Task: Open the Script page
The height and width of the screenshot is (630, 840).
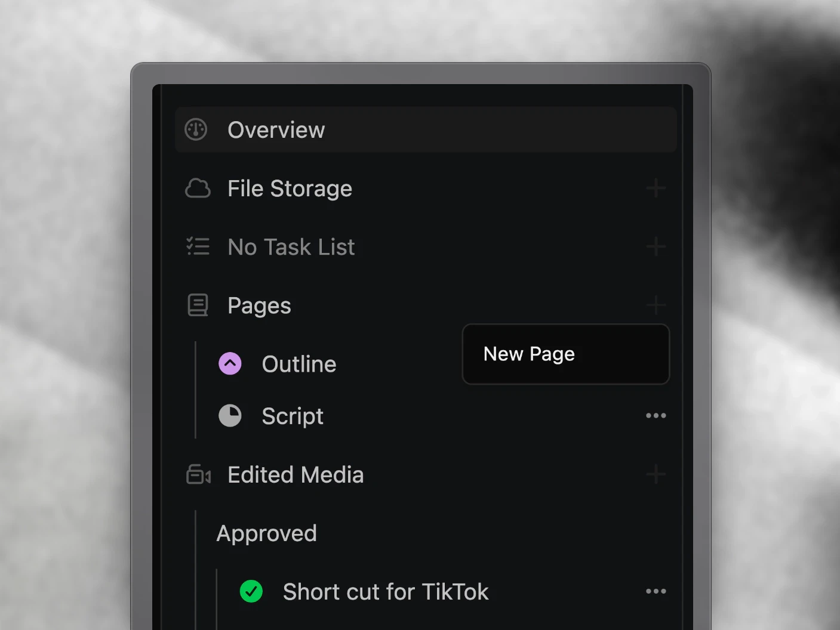Action: coord(293,416)
